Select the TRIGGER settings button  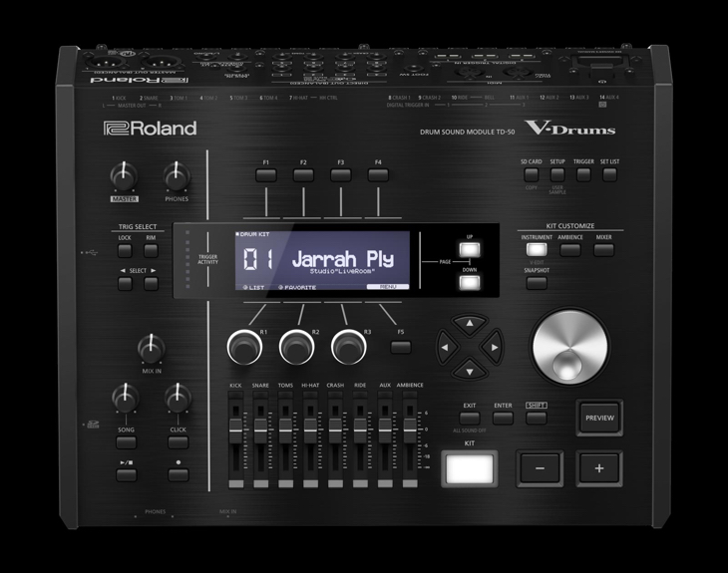[583, 174]
